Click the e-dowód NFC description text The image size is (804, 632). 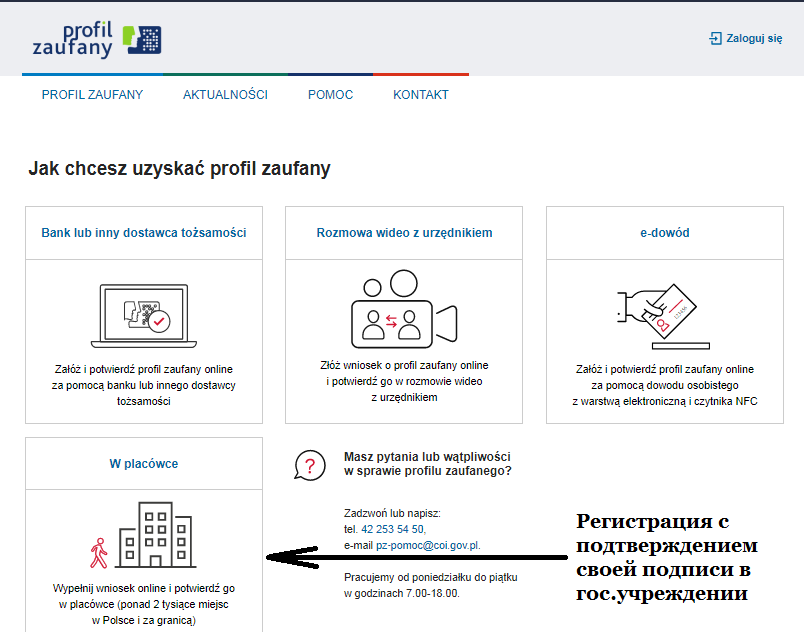(x=664, y=385)
